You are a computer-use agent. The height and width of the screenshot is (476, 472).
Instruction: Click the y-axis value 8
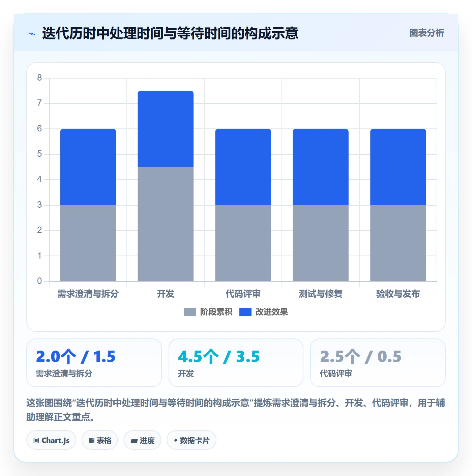39,78
